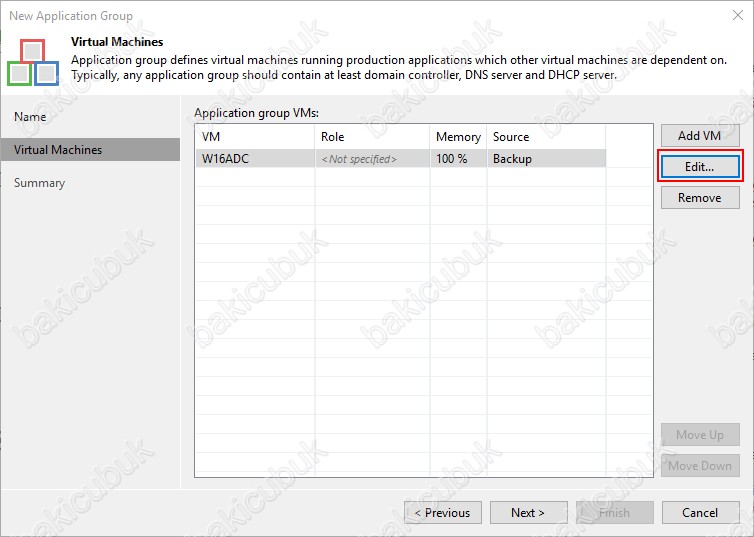The width and height of the screenshot is (754, 537).
Task: Select the Virtual Machines step
Action: 58,150
